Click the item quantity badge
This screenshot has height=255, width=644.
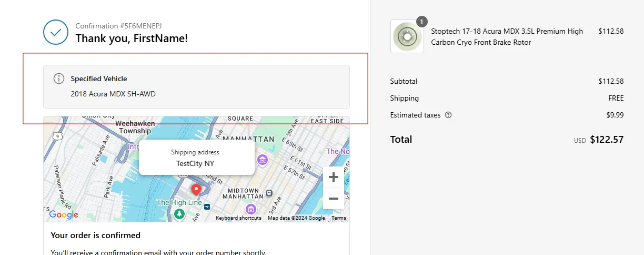point(421,22)
